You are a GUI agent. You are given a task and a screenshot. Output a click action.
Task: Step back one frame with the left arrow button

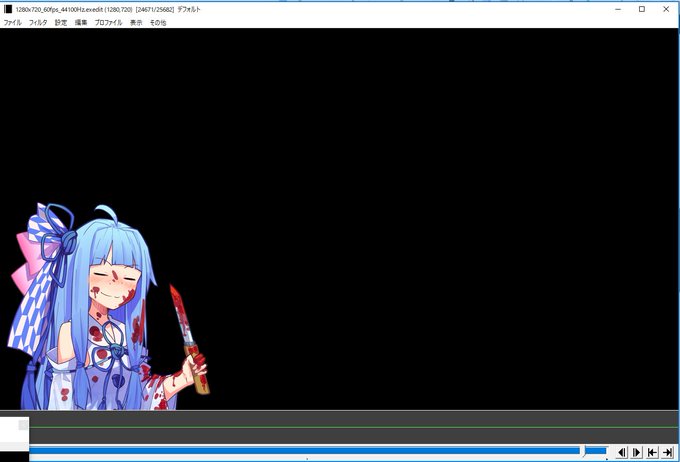(x=621, y=452)
